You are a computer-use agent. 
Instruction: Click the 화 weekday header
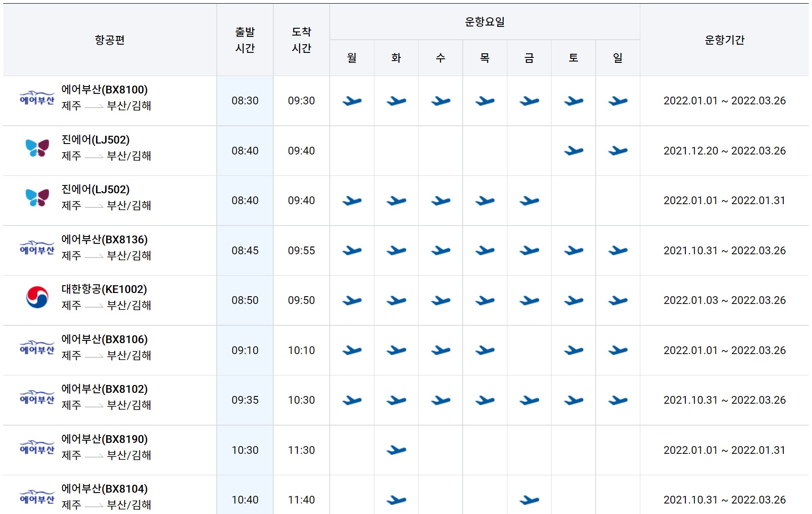(x=396, y=57)
